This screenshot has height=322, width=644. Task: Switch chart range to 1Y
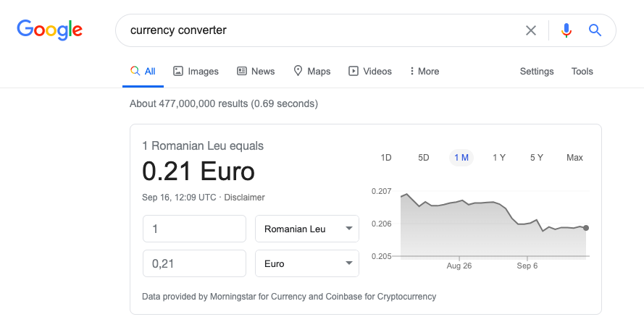pos(499,158)
